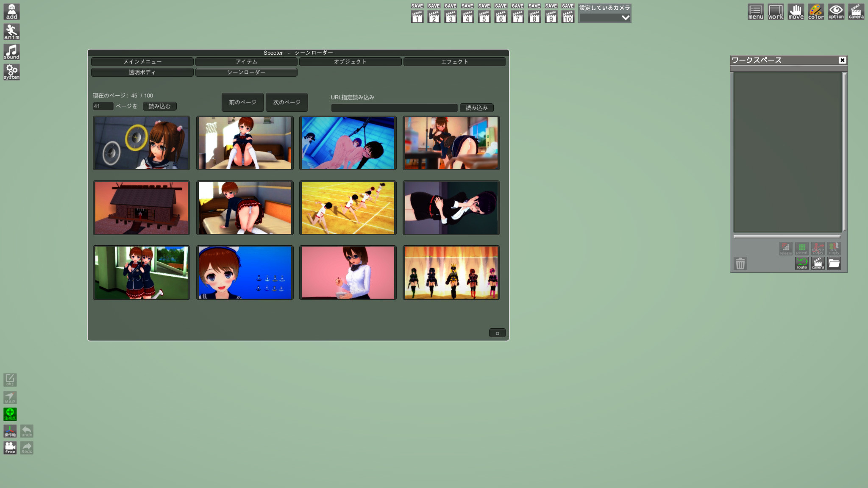Collapse the scene loader panel corner button
The width and height of the screenshot is (868, 488).
click(x=497, y=333)
